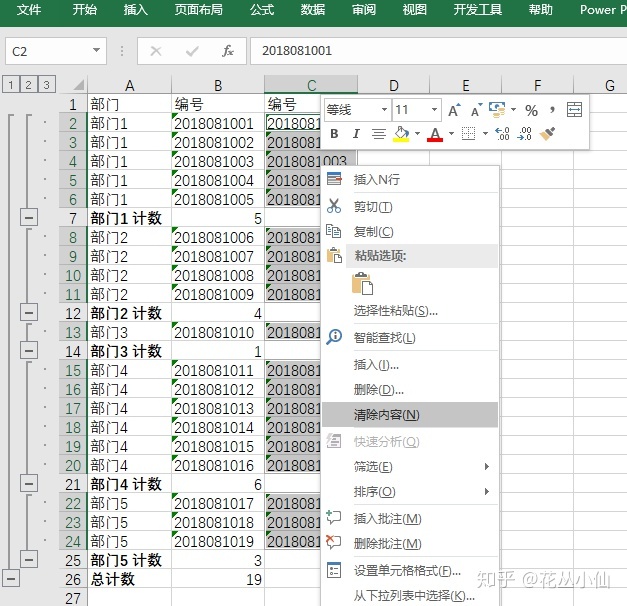Choose 删除(D) menu item
This screenshot has height=606, width=627.
coord(410,389)
